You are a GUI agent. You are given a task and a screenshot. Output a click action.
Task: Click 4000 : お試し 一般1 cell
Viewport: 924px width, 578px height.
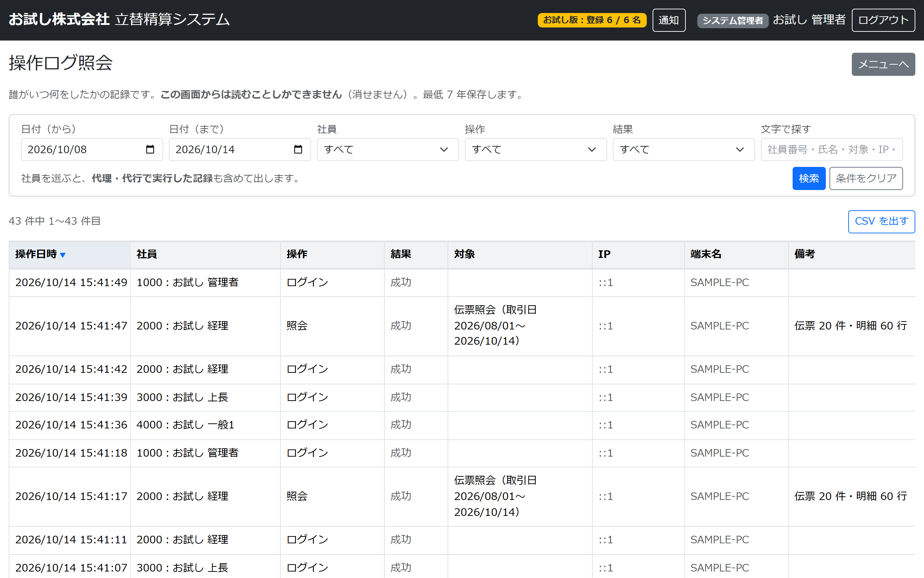click(185, 425)
